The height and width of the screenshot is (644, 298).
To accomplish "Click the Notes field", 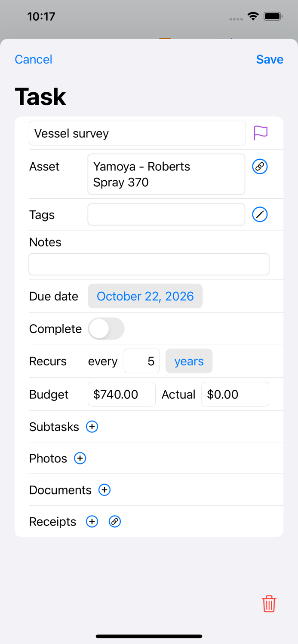I will point(149,264).
